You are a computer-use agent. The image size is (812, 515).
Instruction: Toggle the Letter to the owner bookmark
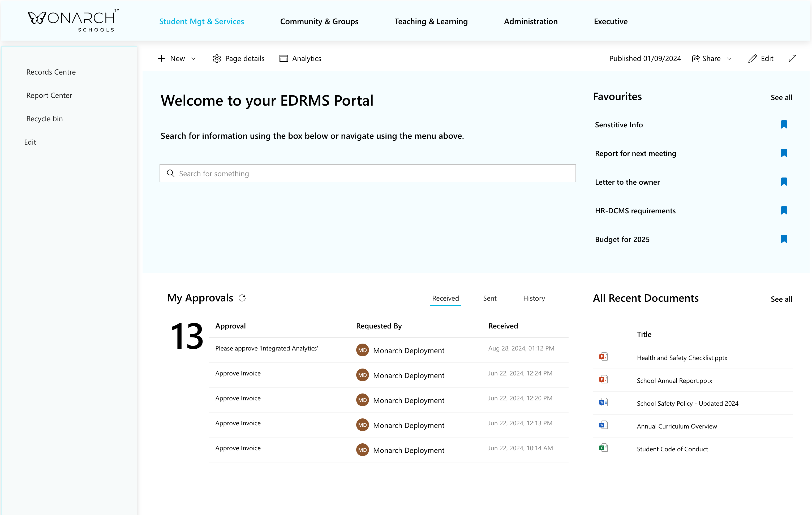[x=784, y=182]
